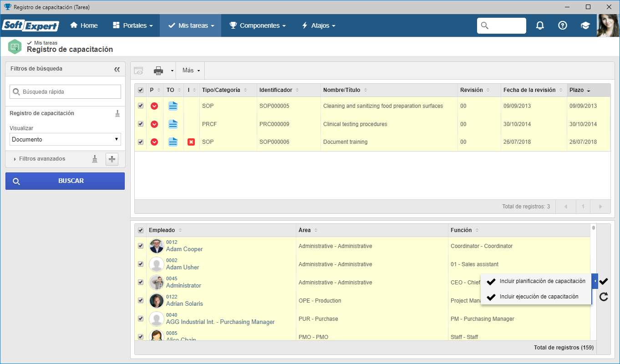Uncheck the SOP000005 row checkbox

tap(141, 106)
